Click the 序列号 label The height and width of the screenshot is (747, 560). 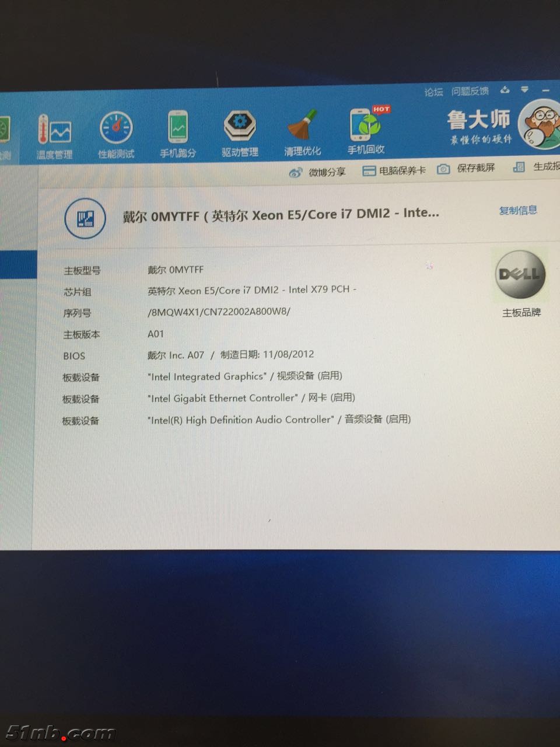78,313
